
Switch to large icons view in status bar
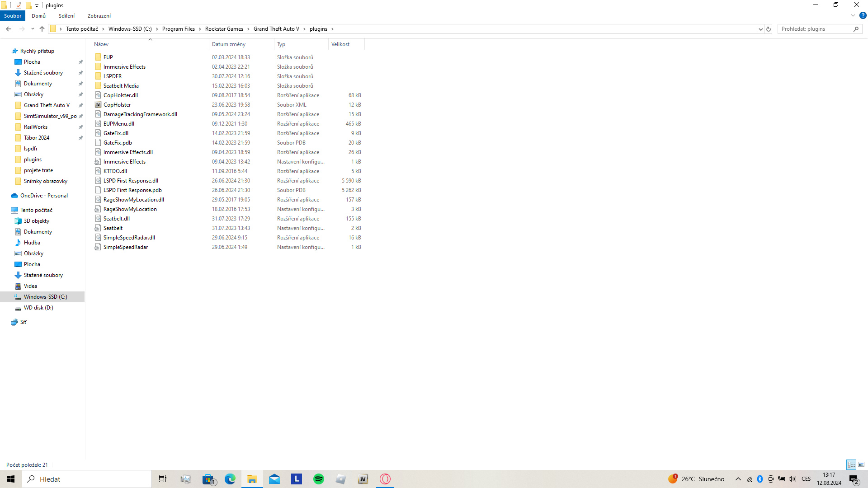pos(861,465)
